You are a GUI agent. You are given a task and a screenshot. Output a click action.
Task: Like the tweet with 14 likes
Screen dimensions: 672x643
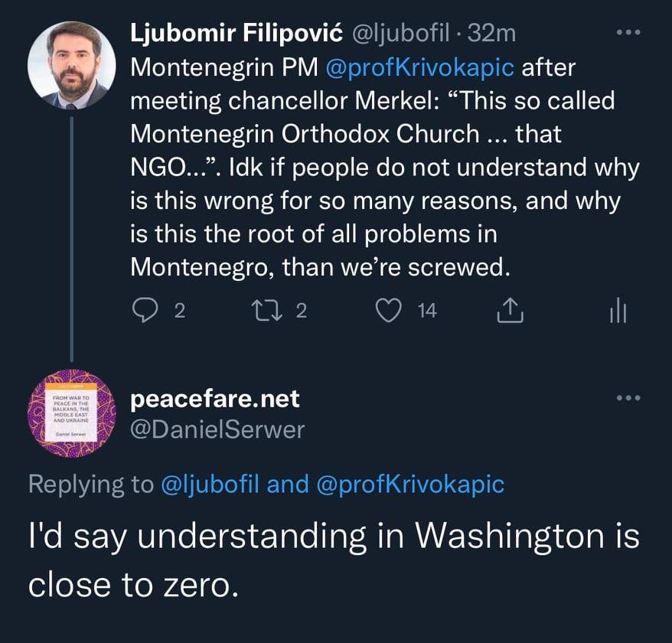388,310
